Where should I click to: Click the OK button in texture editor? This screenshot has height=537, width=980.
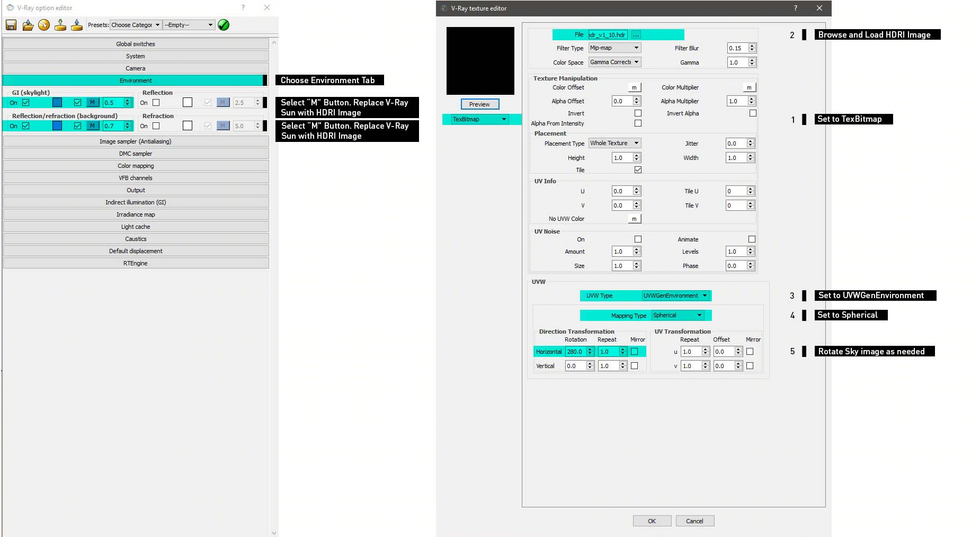[652, 521]
